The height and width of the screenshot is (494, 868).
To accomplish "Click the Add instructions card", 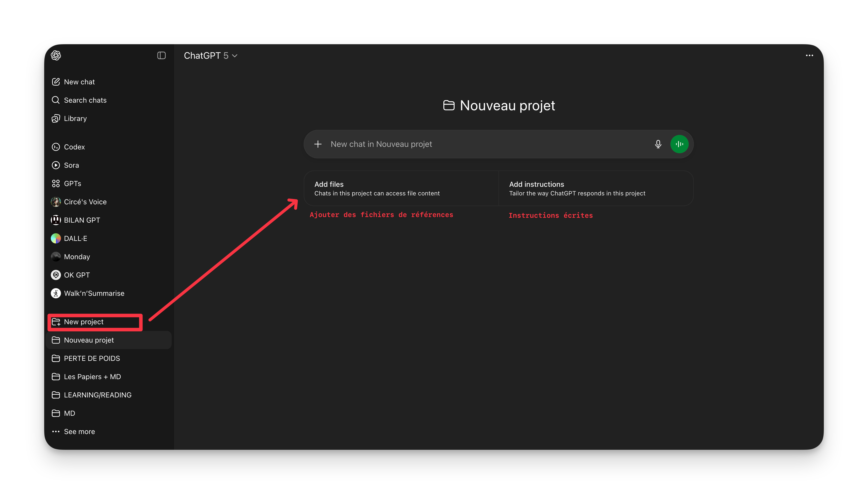I will tap(596, 188).
